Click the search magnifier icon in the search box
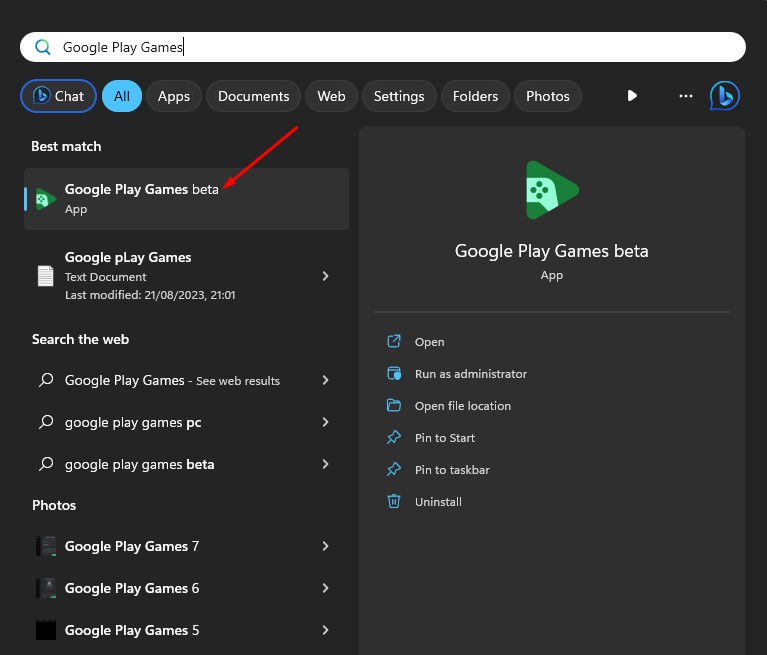767x655 pixels. [x=43, y=47]
